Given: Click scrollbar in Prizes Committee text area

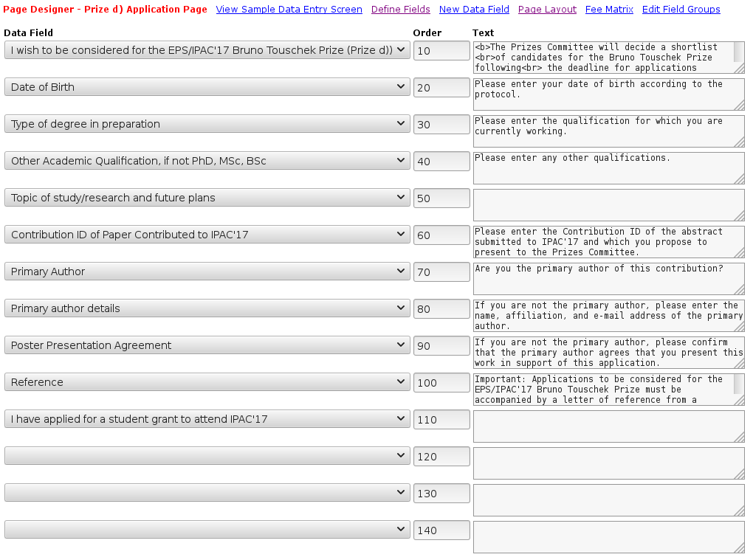Looking at the screenshot, I should click(x=738, y=52).
